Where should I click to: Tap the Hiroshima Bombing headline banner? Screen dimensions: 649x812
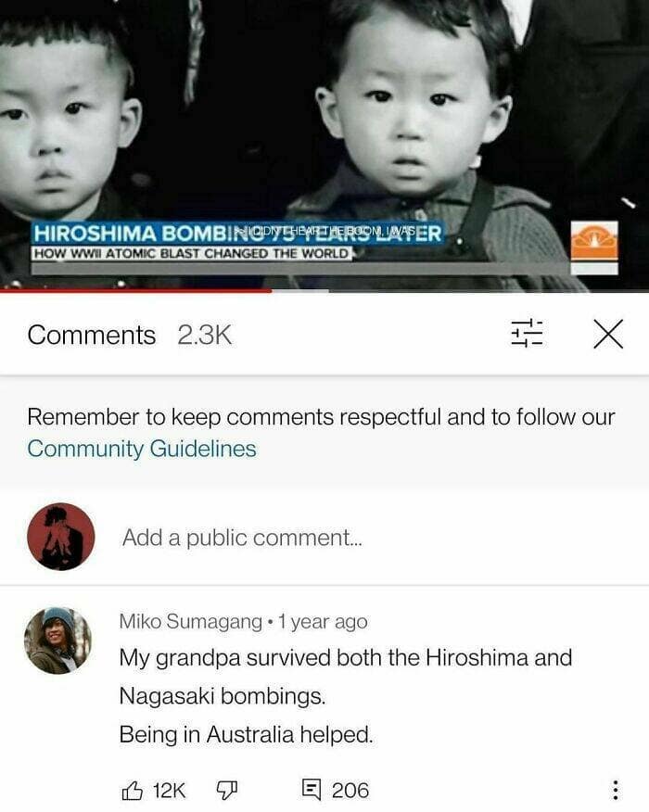coord(237,234)
